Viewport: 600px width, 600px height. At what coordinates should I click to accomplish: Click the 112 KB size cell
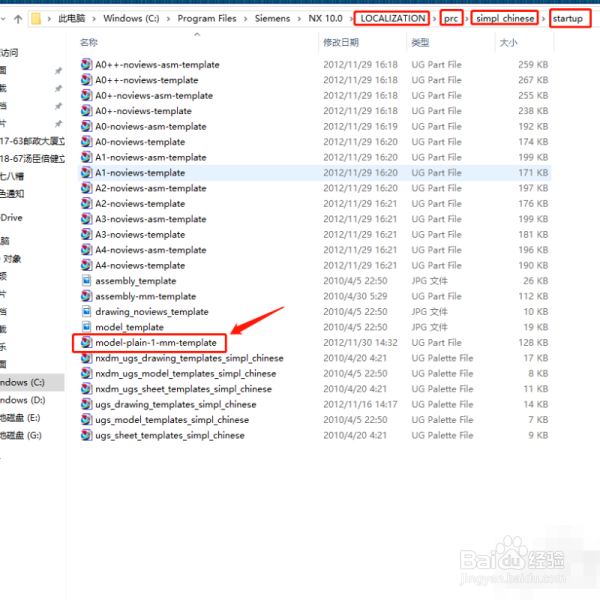(533, 296)
